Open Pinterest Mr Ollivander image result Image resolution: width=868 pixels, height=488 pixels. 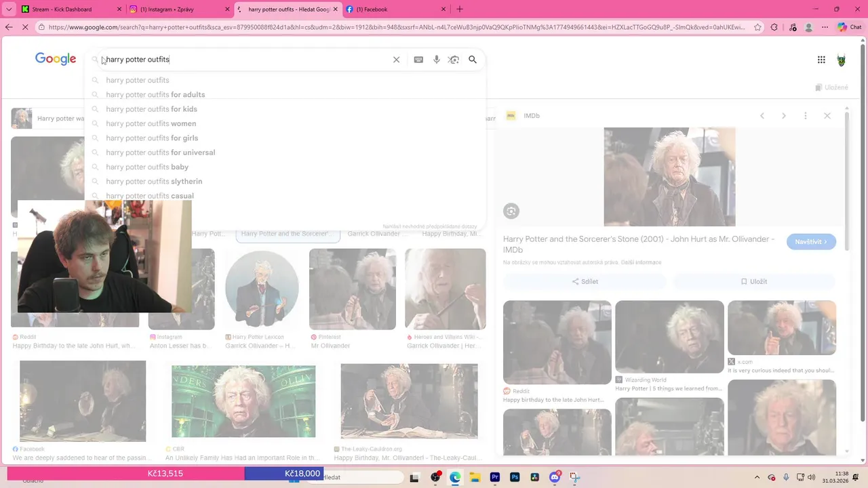tap(353, 289)
